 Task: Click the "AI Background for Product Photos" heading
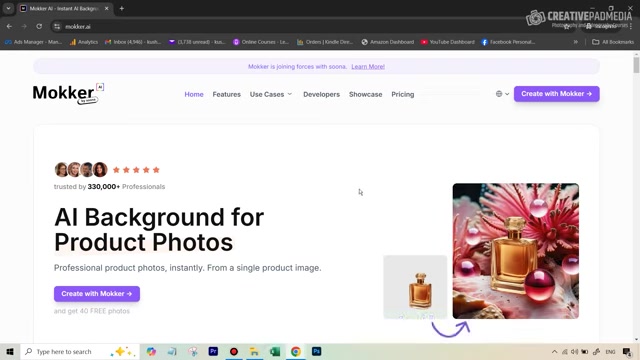point(159,229)
